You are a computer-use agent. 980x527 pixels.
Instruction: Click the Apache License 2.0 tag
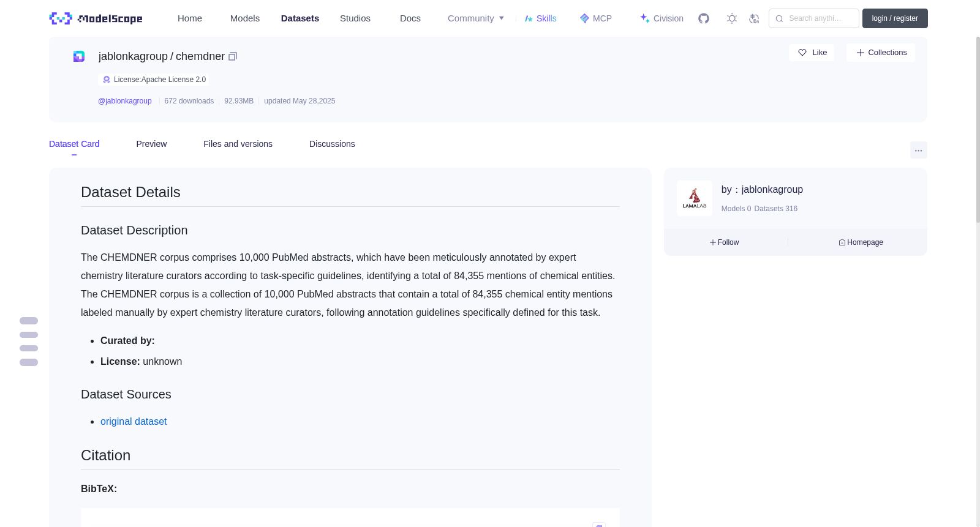(154, 80)
